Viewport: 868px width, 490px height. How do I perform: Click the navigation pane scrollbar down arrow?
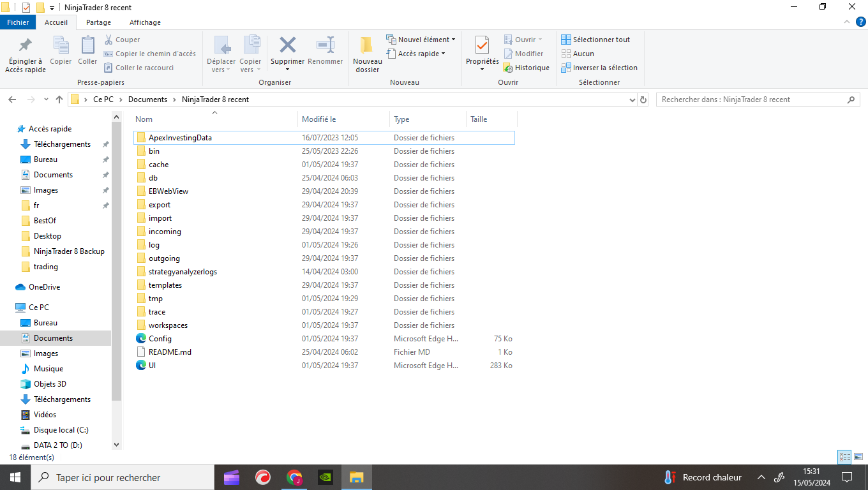116,445
